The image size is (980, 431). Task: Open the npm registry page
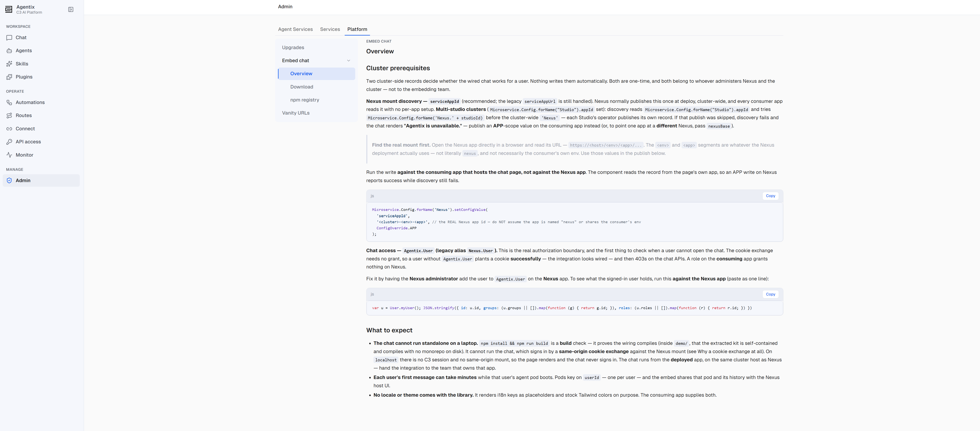coord(317,100)
